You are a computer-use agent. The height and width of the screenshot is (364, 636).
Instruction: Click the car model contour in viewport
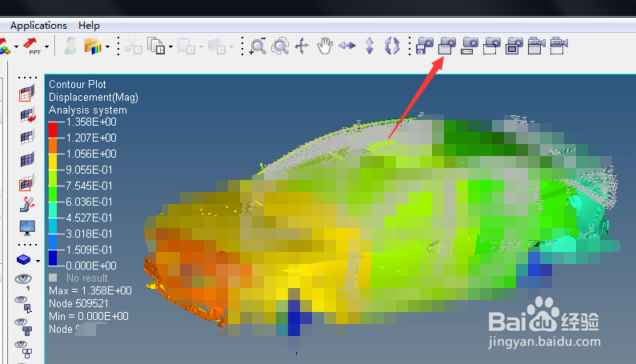pyautogui.click(x=382, y=227)
